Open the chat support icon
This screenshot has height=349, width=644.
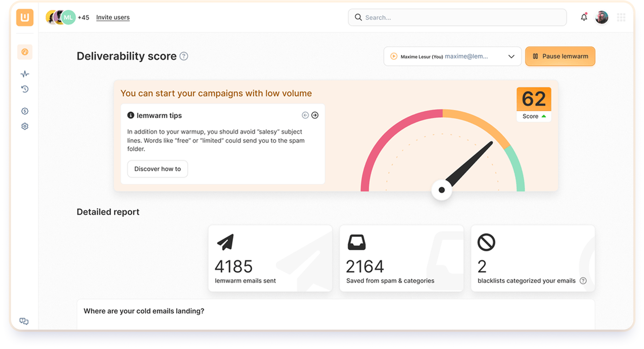point(24,321)
